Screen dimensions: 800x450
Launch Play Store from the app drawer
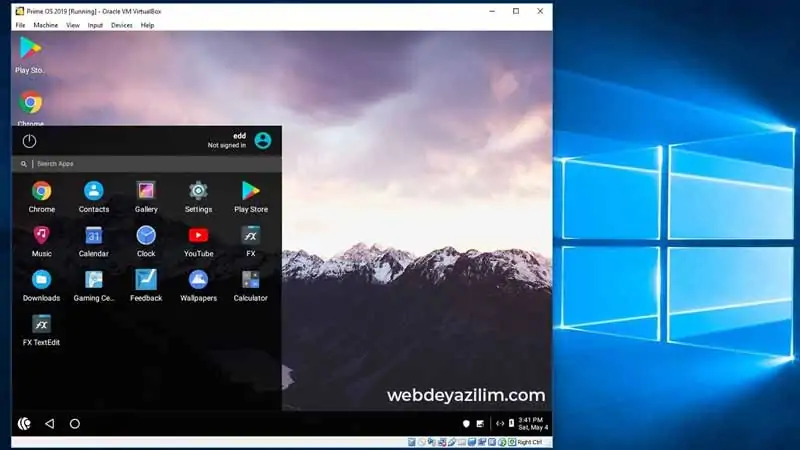pos(251,196)
